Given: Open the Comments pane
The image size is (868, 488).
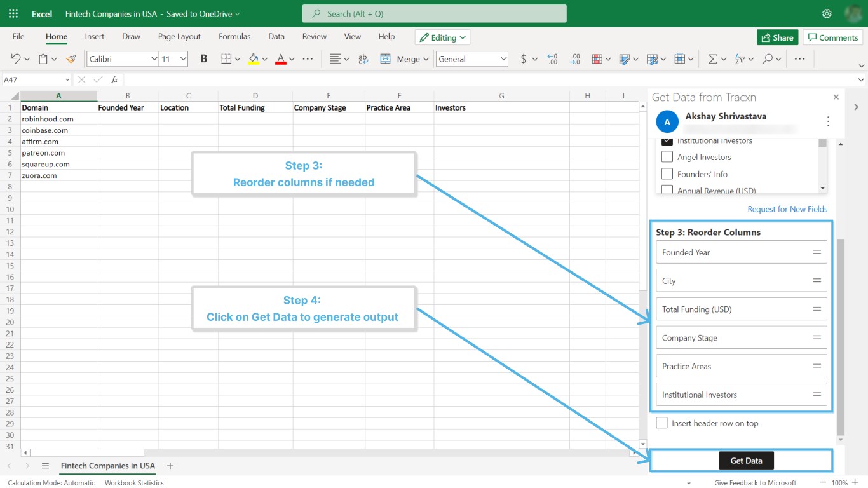Looking at the screenshot, I should [832, 37].
